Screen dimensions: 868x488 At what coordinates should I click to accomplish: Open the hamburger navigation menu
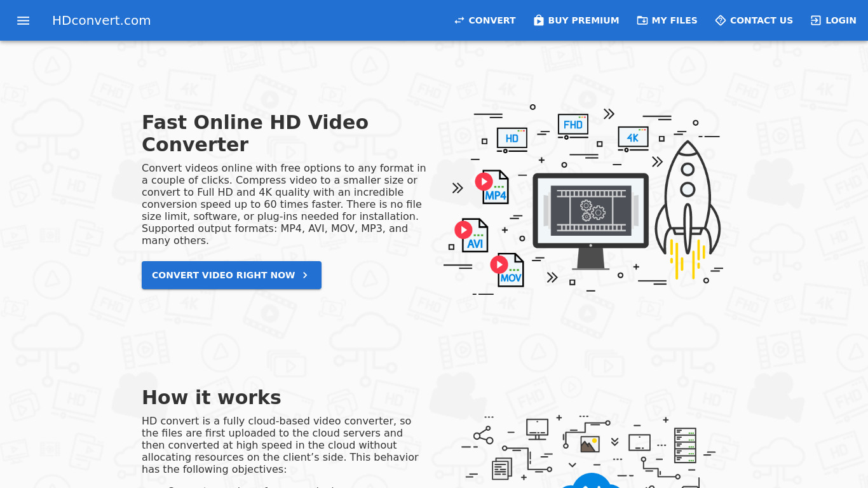24,20
